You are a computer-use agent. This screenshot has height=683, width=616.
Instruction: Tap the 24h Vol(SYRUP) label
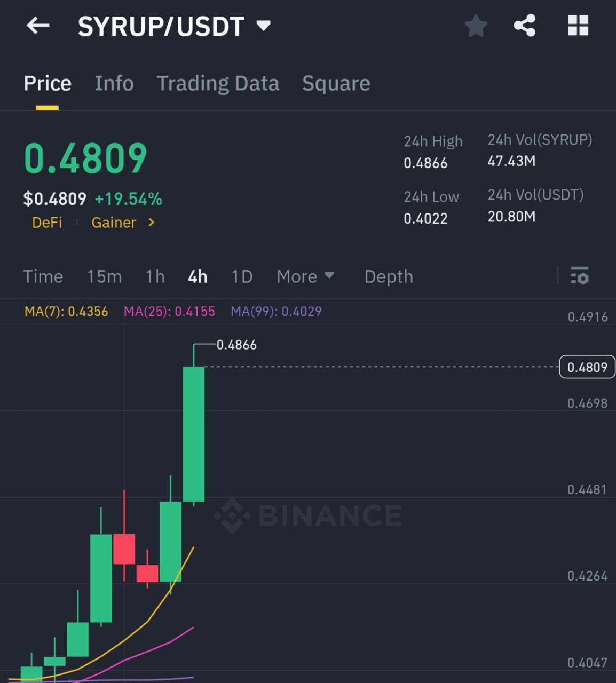[x=540, y=140]
